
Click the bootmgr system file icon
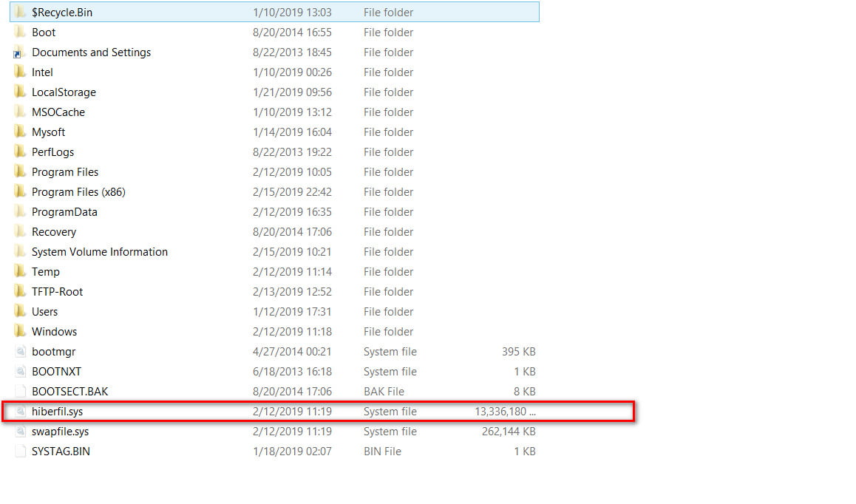point(20,352)
